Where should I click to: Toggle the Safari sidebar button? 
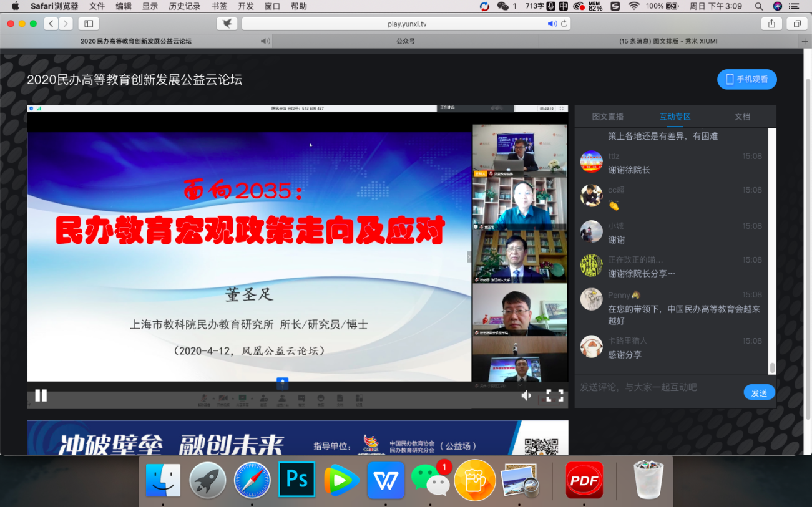click(x=89, y=24)
